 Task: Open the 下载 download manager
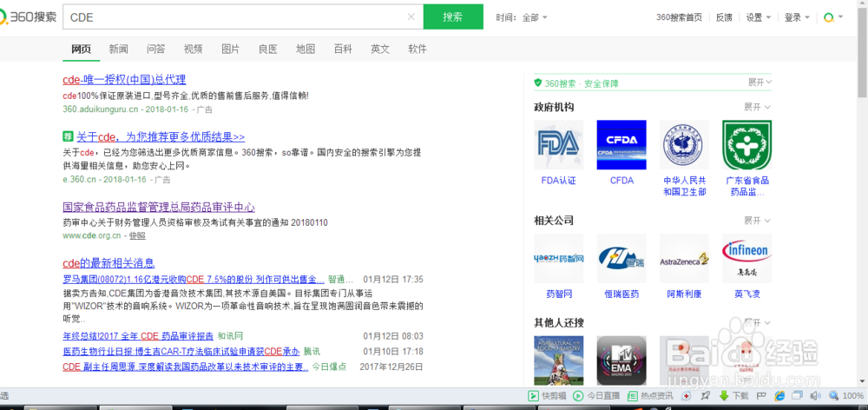pos(733,395)
